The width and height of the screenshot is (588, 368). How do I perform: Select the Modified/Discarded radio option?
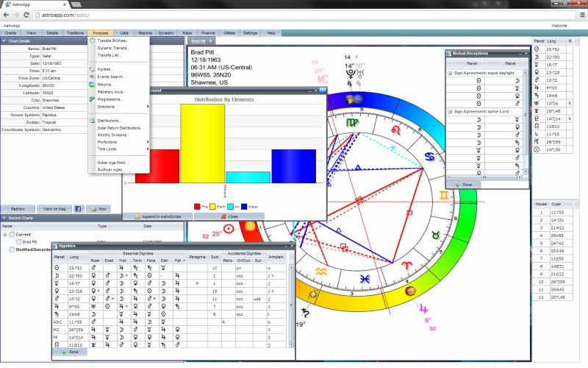12,249
